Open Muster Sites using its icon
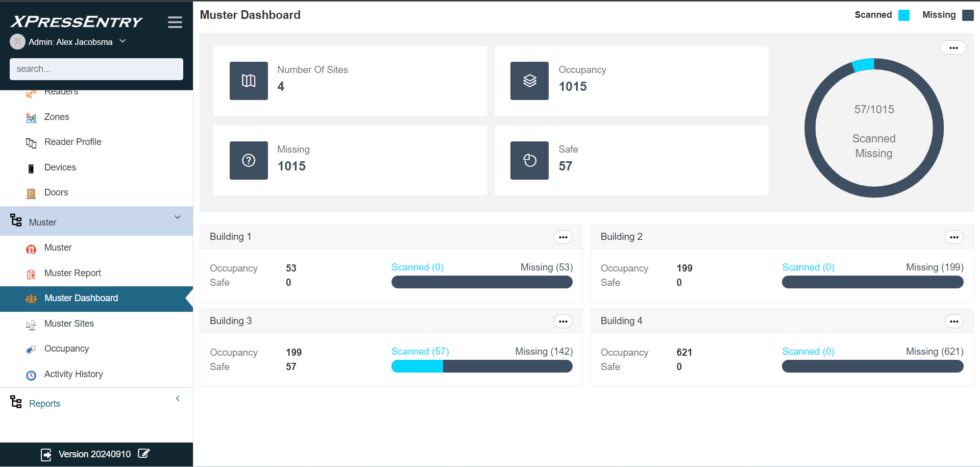 [31, 324]
